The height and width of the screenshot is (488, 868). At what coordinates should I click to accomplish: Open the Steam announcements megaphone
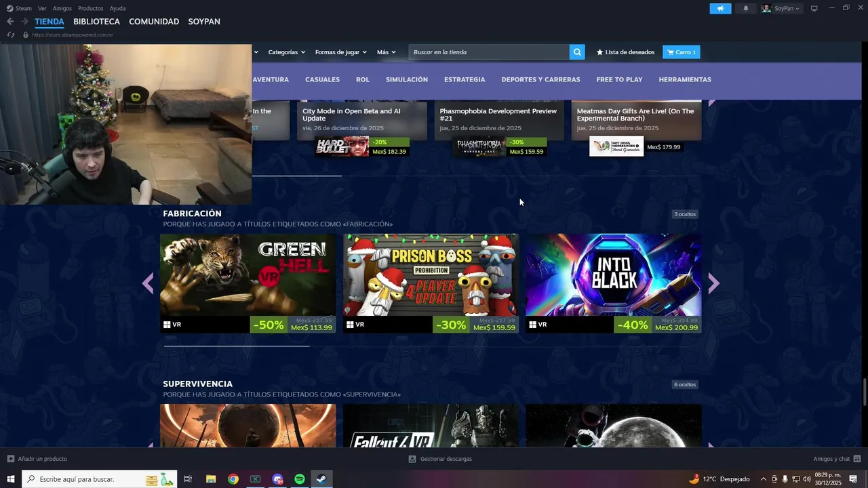(720, 8)
